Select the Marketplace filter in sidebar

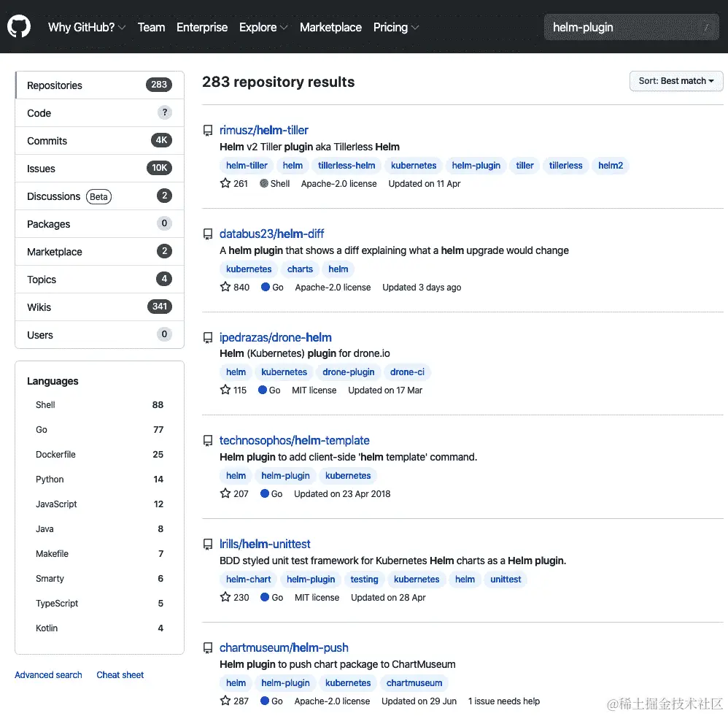(x=100, y=251)
